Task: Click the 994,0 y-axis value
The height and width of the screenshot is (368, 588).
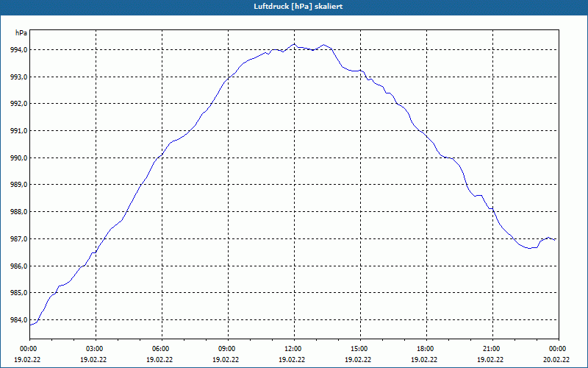Action: click(20, 49)
